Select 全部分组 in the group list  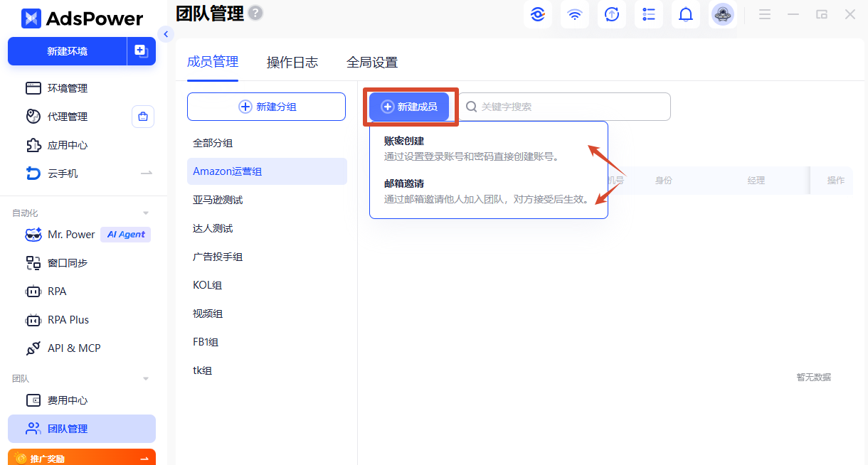[267, 143]
